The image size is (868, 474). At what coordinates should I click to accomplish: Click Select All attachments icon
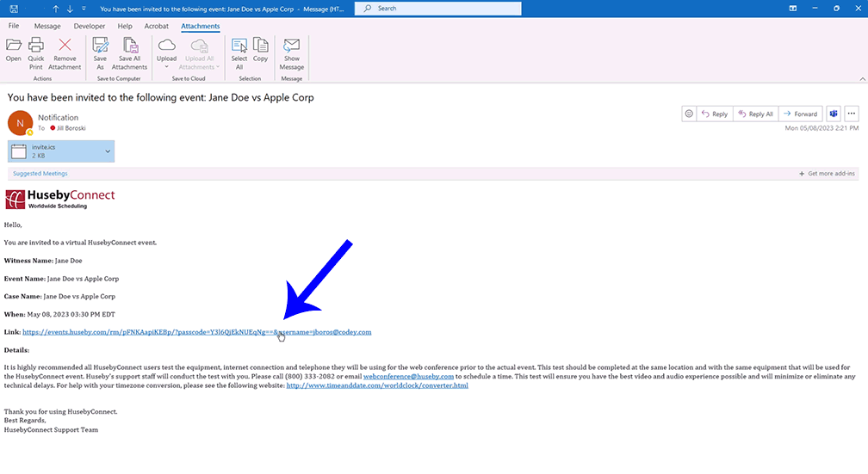point(239,53)
